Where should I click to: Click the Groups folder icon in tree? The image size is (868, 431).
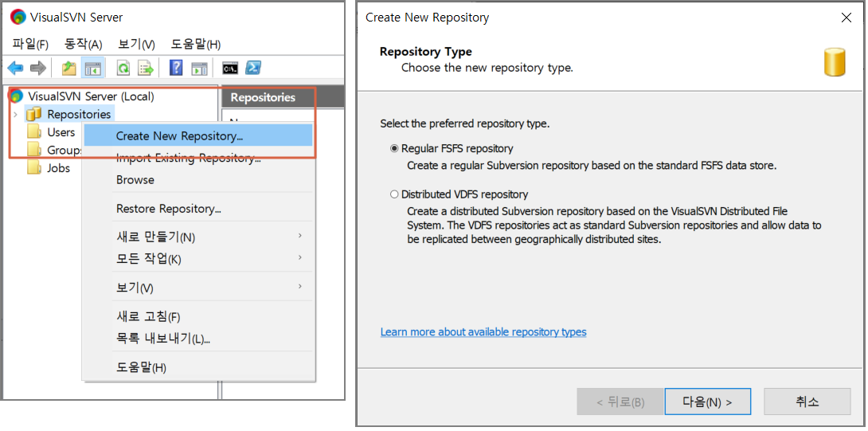tap(35, 150)
